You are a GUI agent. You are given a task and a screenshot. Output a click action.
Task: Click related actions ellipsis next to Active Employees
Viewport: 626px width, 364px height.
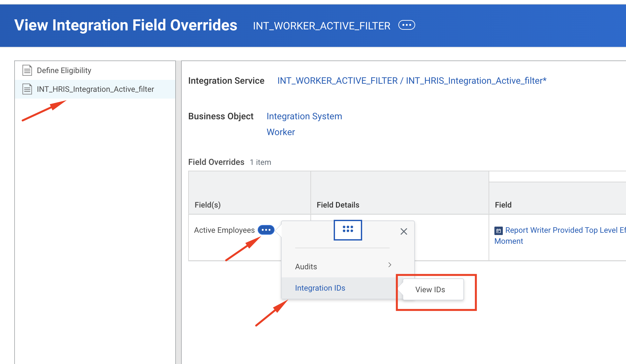click(266, 230)
